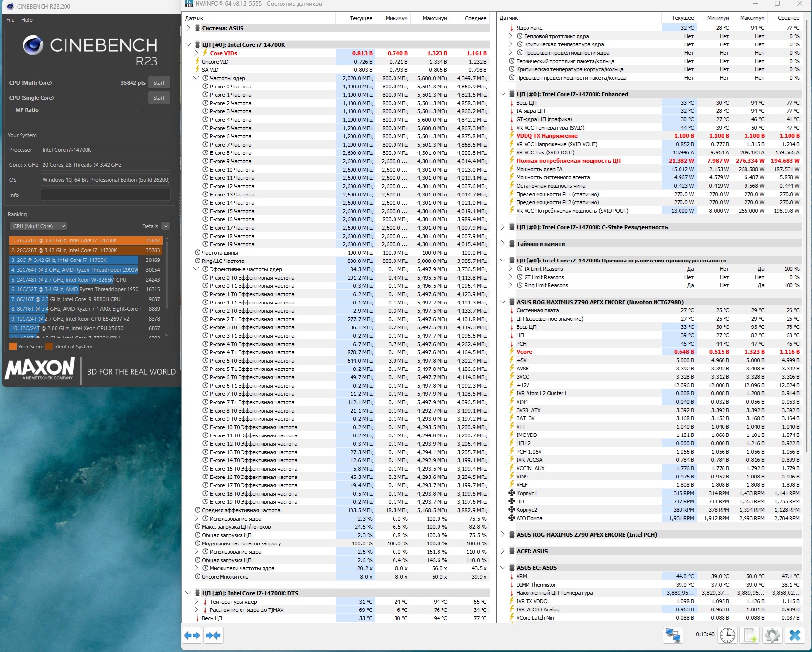Viewport: 812px width, 652px height.
Task: Expand the Система: ASUS section
Action: (x=188, y=28)
